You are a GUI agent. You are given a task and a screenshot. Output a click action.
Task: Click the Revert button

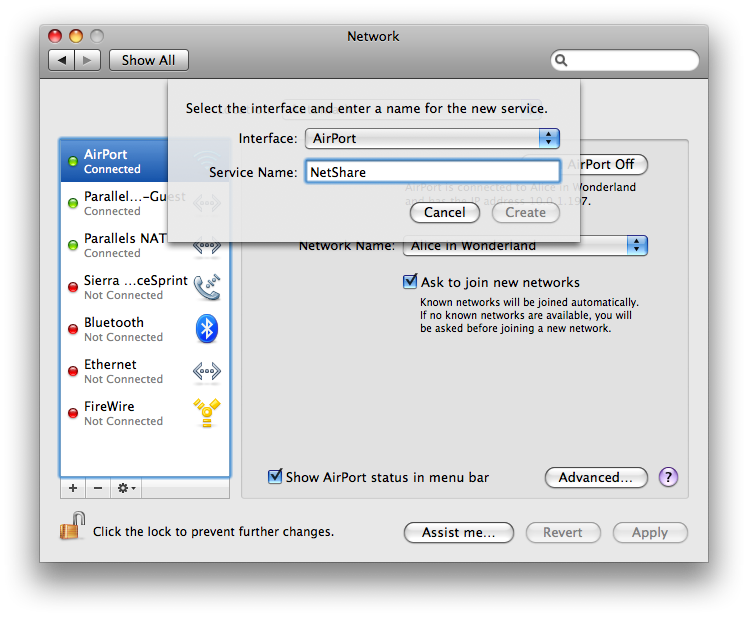click(563, 532)
